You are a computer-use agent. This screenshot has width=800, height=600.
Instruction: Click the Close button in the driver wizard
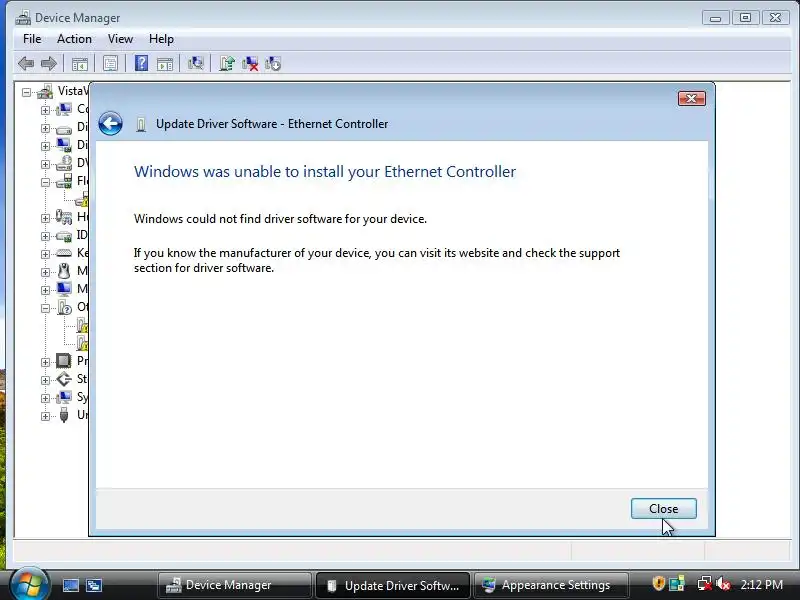point(663,509)
